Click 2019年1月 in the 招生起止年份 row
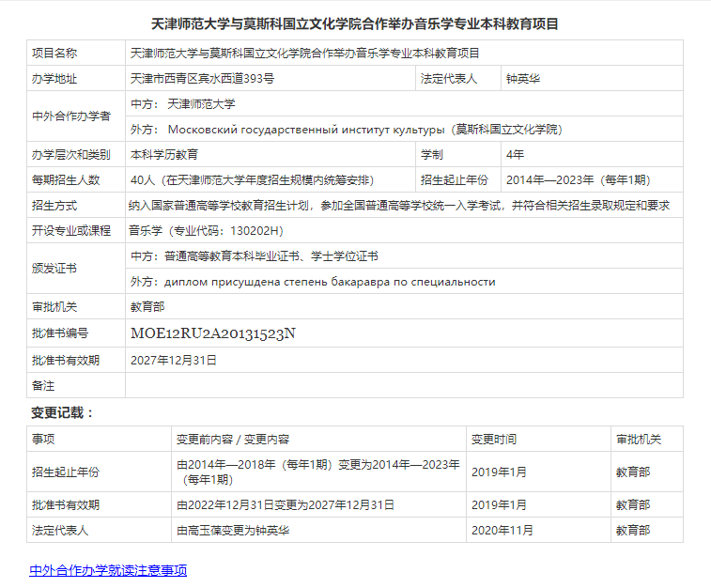Viewport: 711px width, 588px height. pyautogui.click(x=499, y=472)
